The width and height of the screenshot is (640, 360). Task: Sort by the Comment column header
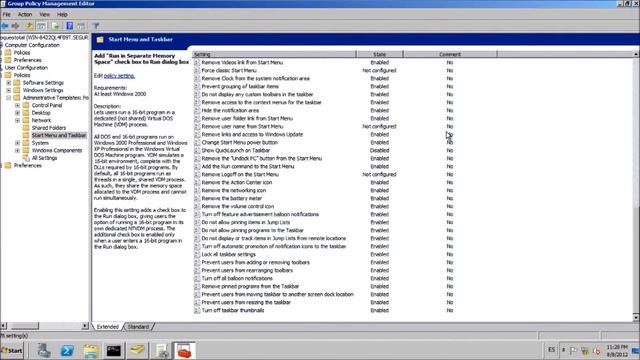click(x=450, y=54)
